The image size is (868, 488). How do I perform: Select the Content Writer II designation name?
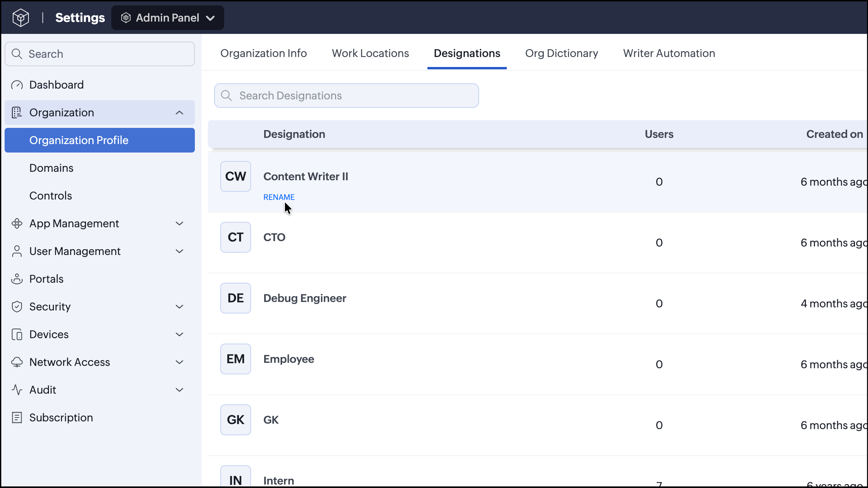tap(306, 176)
